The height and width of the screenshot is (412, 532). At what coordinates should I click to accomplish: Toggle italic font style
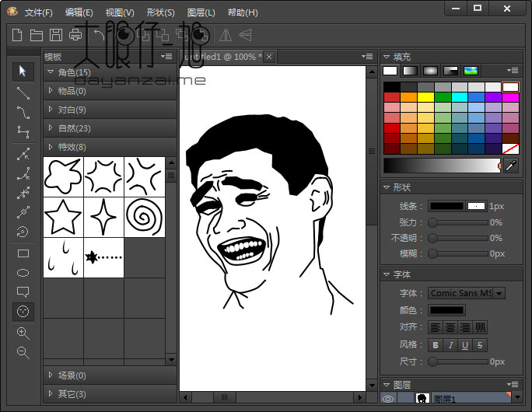[450, 345]
